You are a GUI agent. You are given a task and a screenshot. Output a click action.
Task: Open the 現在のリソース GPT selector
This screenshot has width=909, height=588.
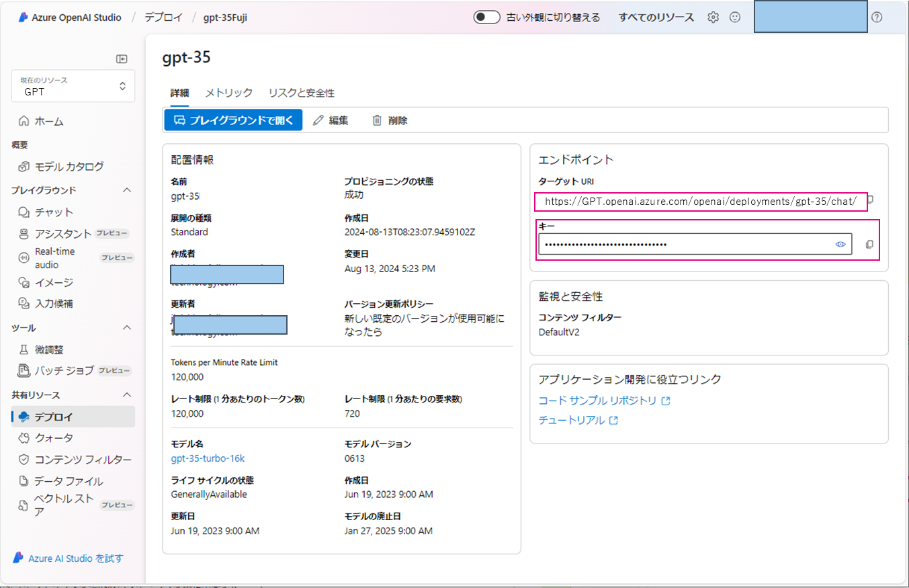(73, 86)
